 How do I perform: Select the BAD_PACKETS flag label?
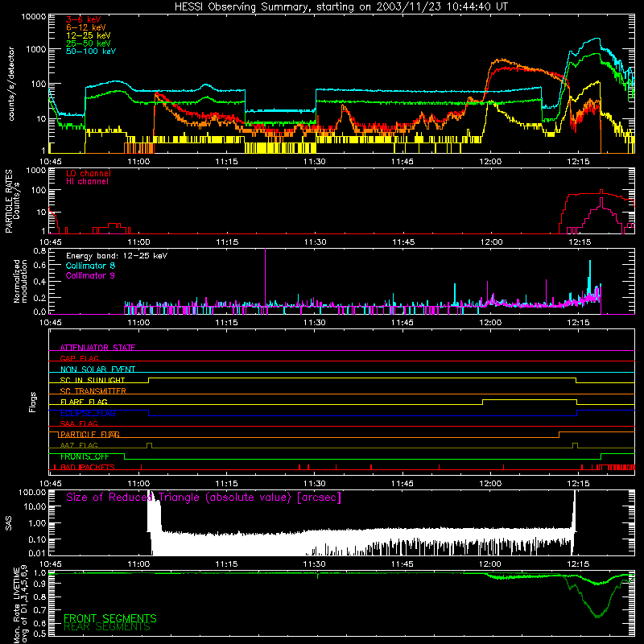click(x=88, y=467)
